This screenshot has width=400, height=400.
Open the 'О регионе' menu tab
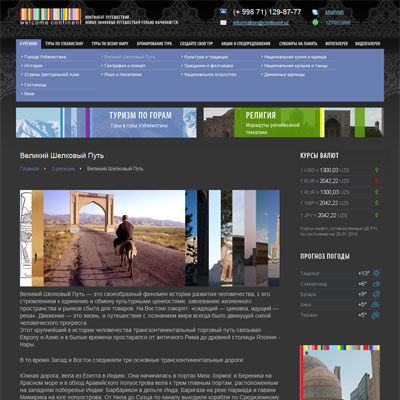28,44
